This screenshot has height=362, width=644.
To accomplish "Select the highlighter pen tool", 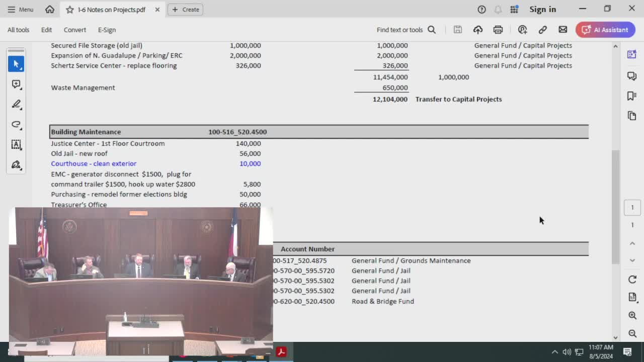I will [x=16, y=104].
